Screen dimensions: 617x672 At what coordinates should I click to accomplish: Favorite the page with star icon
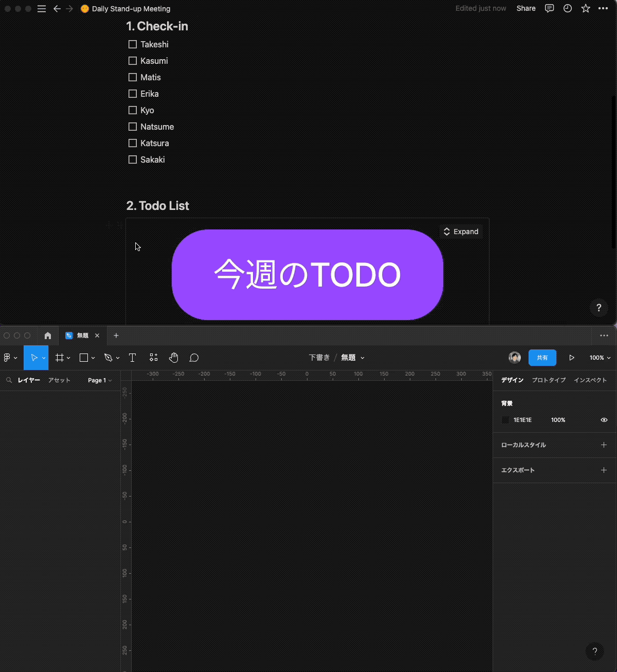coord(585,9)
